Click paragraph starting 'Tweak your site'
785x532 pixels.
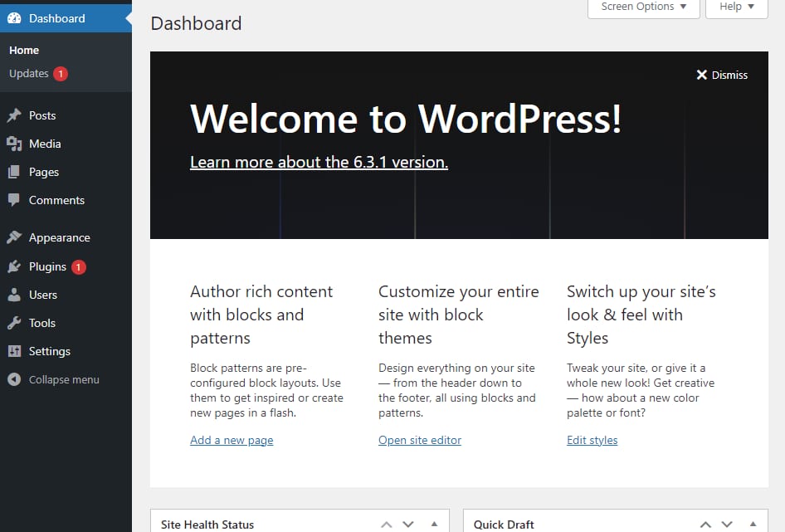pos(641,390)
